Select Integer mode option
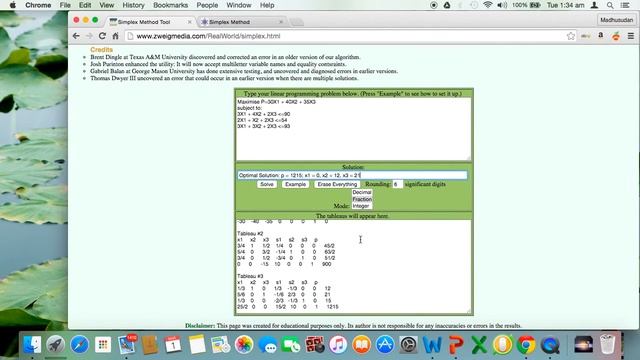The width and height of the screenshot is (640, 360). tap(362, 206)
